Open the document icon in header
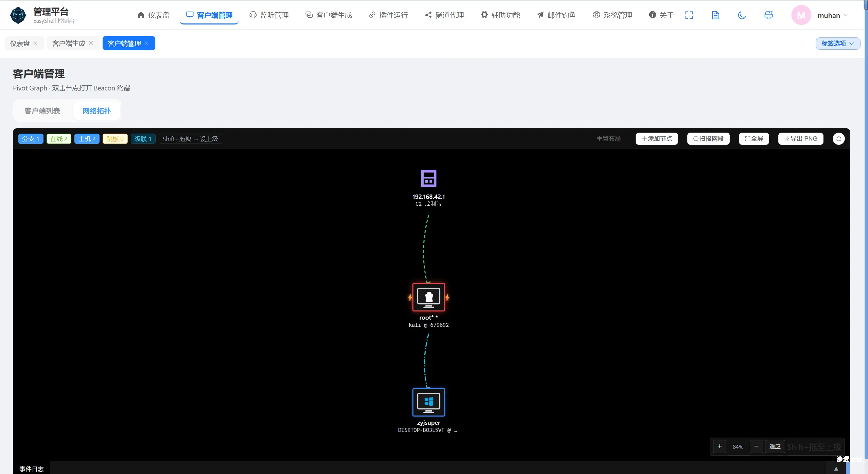 click(x=715, y=15)
